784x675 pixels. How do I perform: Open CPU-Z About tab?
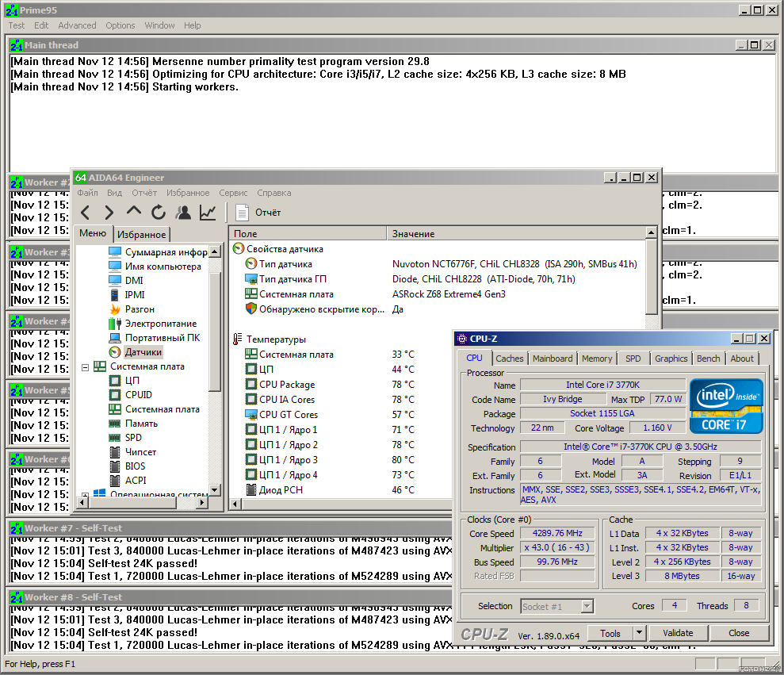tap(742, 359)
